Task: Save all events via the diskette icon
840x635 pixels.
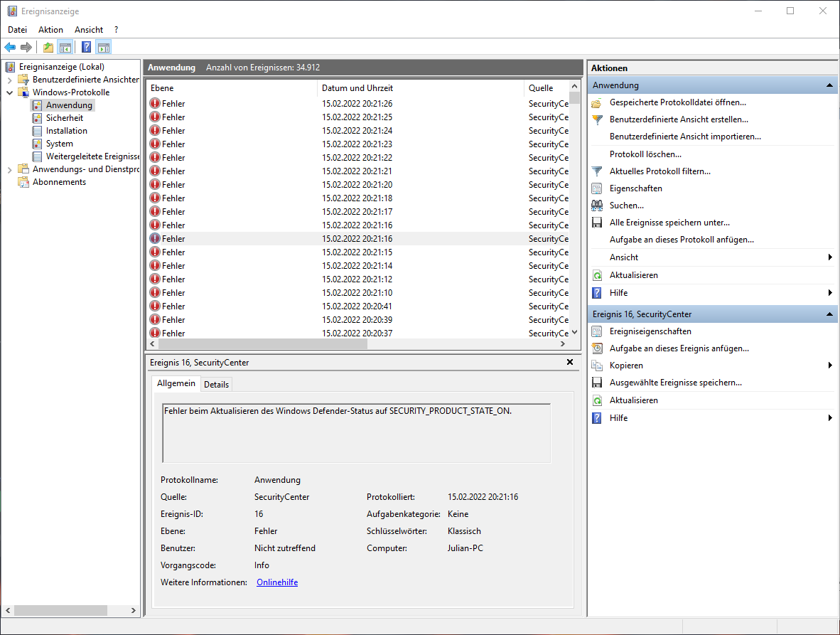Action: [x=597, y=222]
